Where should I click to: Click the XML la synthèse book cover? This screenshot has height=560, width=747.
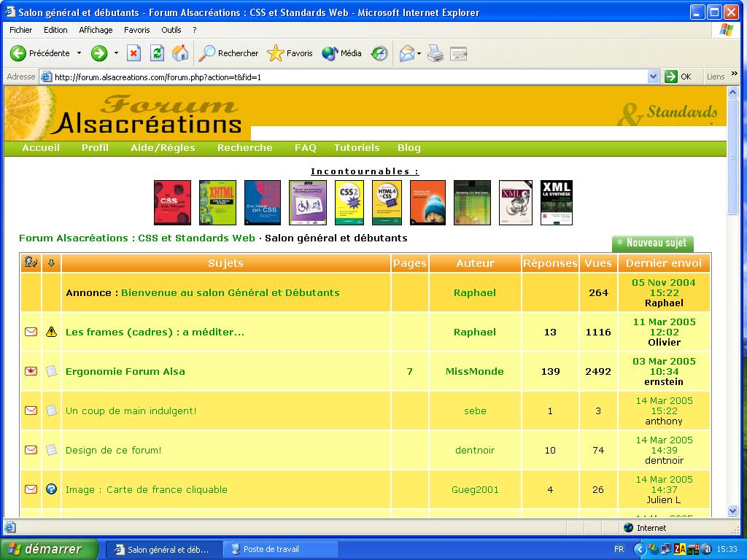pos(557,203)
